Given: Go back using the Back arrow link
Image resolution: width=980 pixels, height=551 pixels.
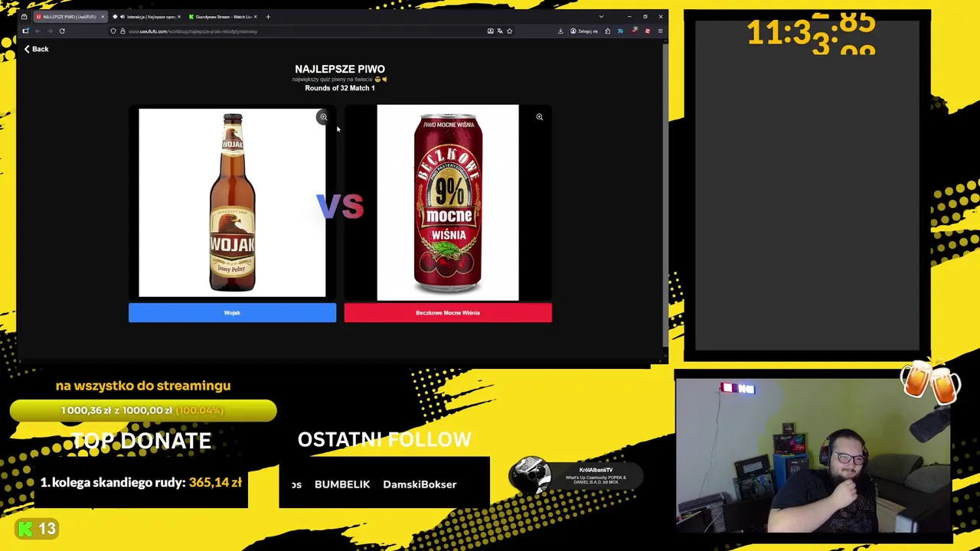Looking at the screenshot, I should click(x=35, y=49).
